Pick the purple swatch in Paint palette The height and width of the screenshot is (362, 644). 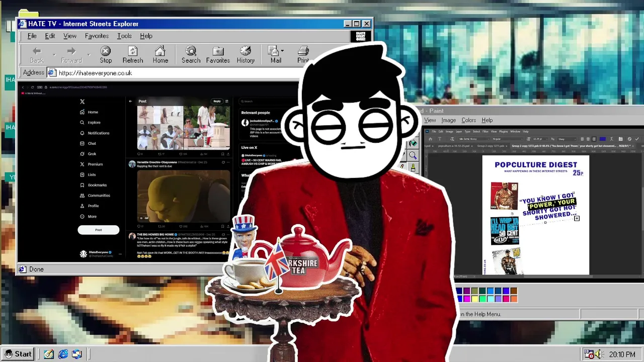click(466, 292)
